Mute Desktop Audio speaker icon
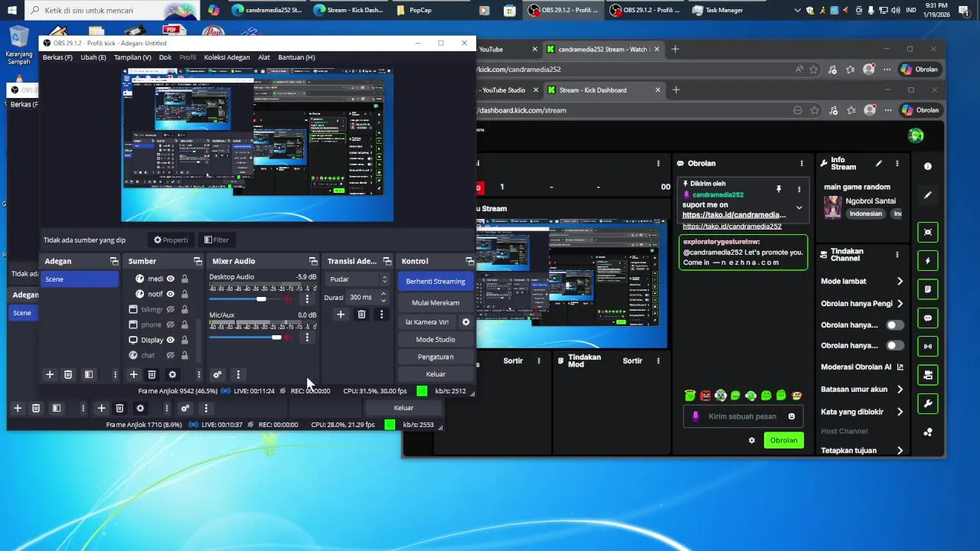 289,299
